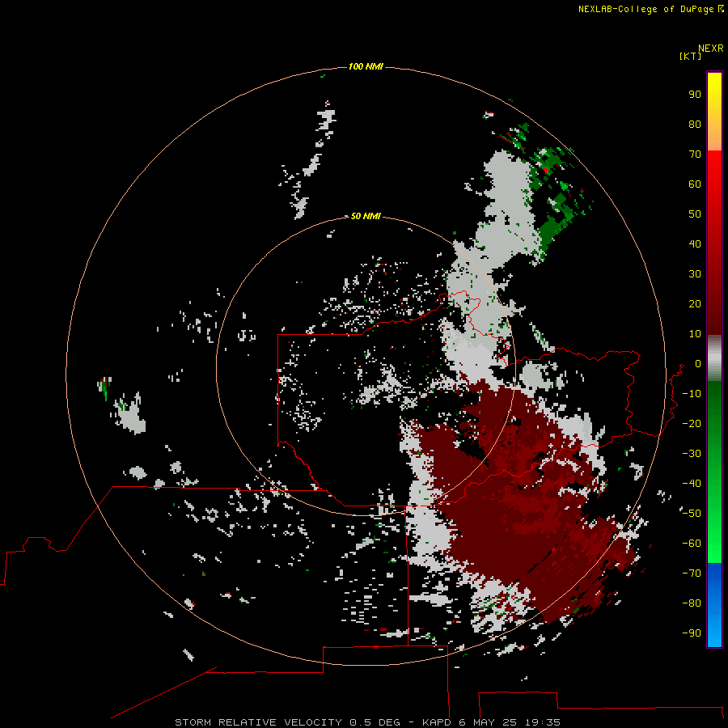Image resolution: width=728 pixels, height=728 pixels.
Task: Select the 100 NMI range ring label
Action: [x=366, y=66]
